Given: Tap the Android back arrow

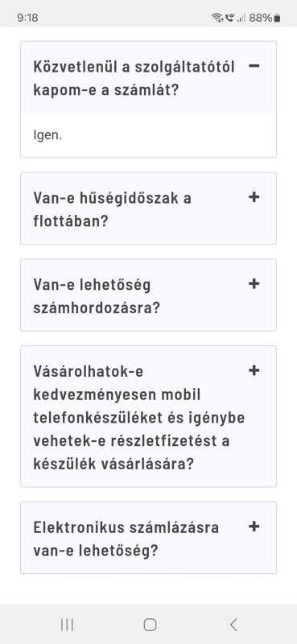Looking at the screenshot, I should coord(233,625).
